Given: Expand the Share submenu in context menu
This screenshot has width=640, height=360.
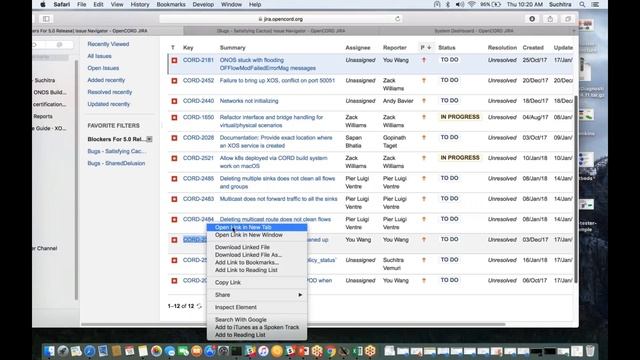Looking at the screenshot, I should click(x=257, y=295).
